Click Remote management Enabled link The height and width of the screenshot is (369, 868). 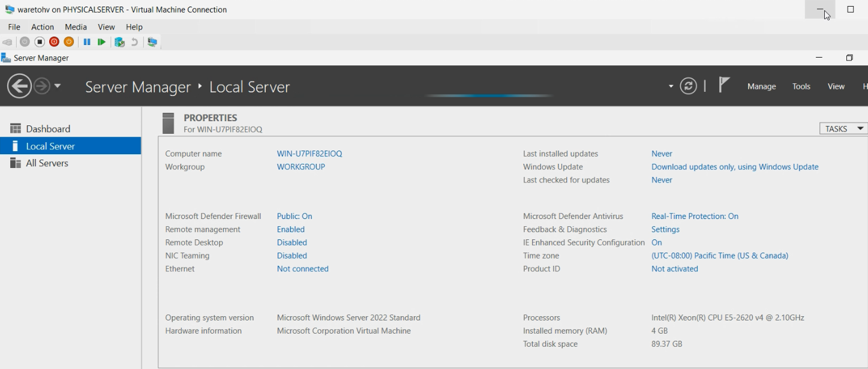[x=291, y=229]
